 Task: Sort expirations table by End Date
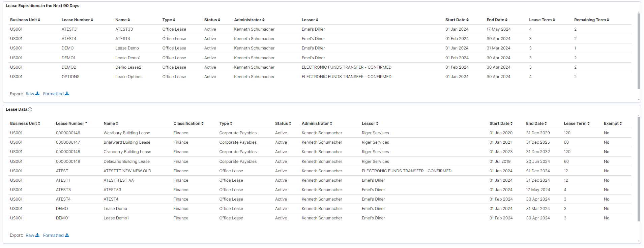tap(497, 20)
